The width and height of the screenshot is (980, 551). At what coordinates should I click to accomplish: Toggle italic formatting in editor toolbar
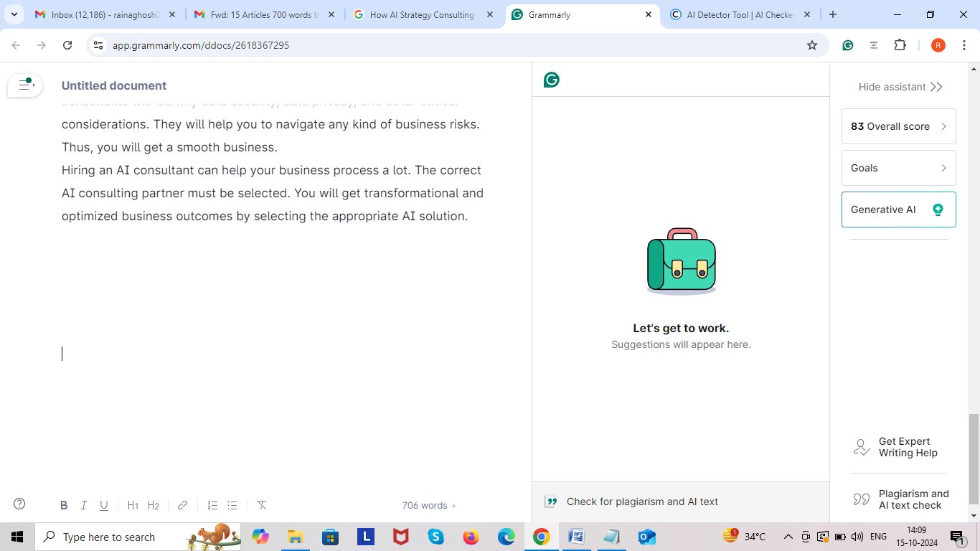pyautogui.click(x=83, y=505)
